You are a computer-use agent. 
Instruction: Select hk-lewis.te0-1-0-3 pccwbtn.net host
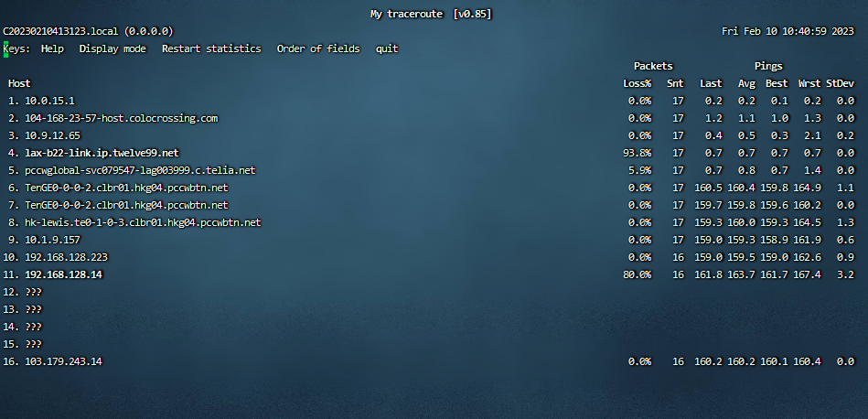[143, 222]
